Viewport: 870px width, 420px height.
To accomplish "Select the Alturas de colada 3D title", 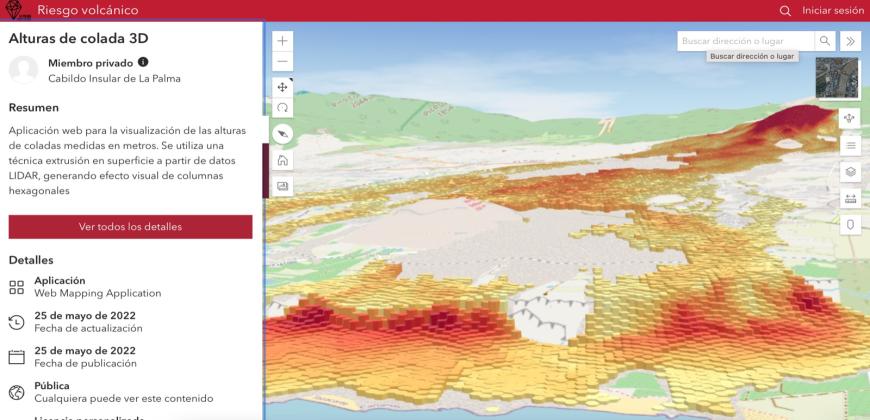I will point(78,39).
